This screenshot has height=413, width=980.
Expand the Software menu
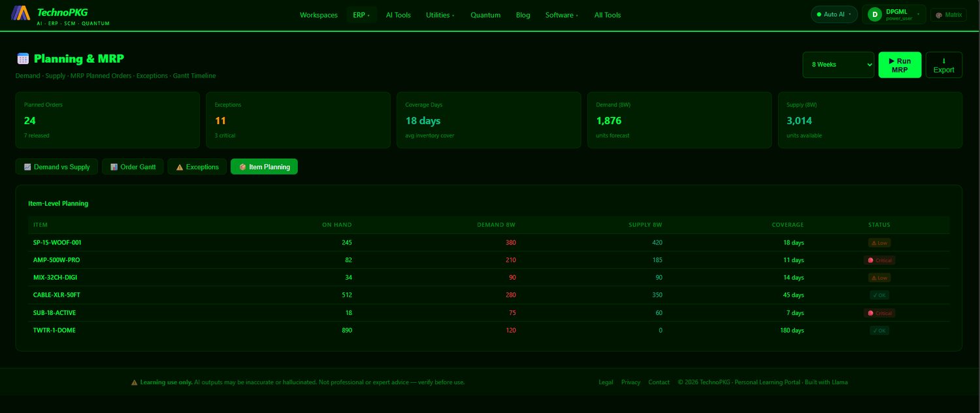pos(562,15)
